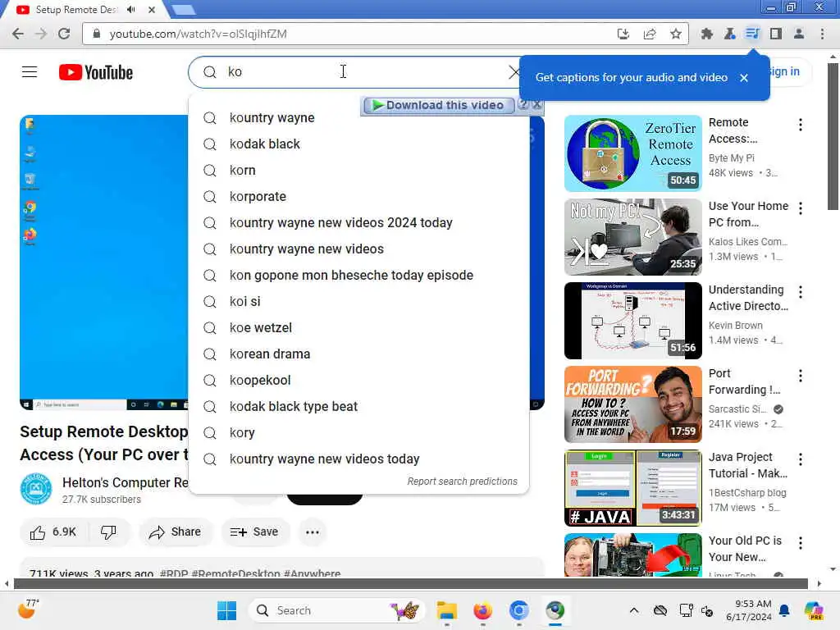Like the video with 6.9K likes
Image resolution: width=840 pixels, height=630 pixels.
pos(53,532)
